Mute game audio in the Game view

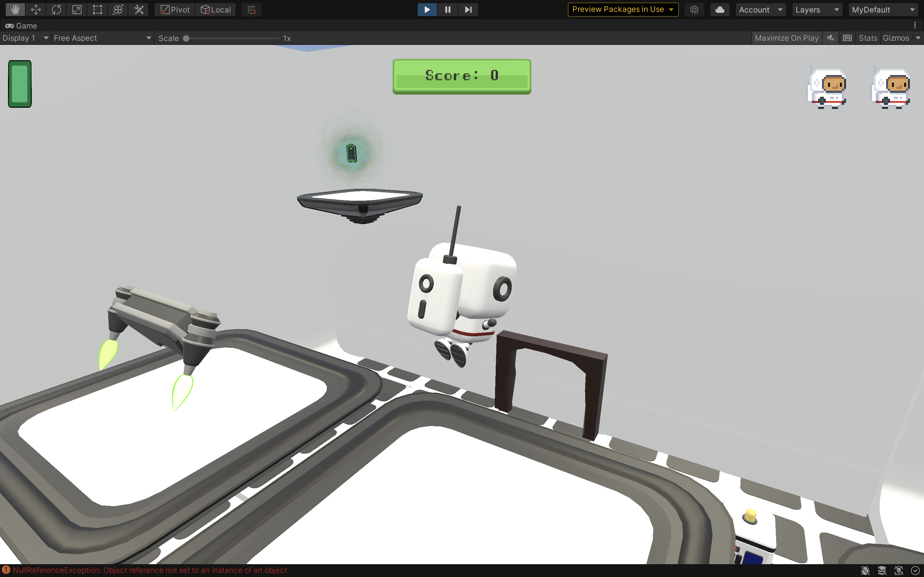(x=830, y=38)
